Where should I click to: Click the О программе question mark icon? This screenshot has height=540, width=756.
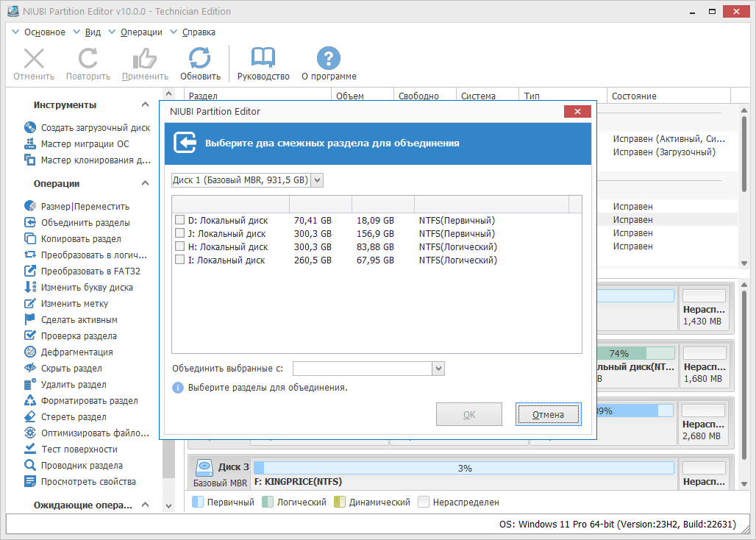(x=328, y=58)
